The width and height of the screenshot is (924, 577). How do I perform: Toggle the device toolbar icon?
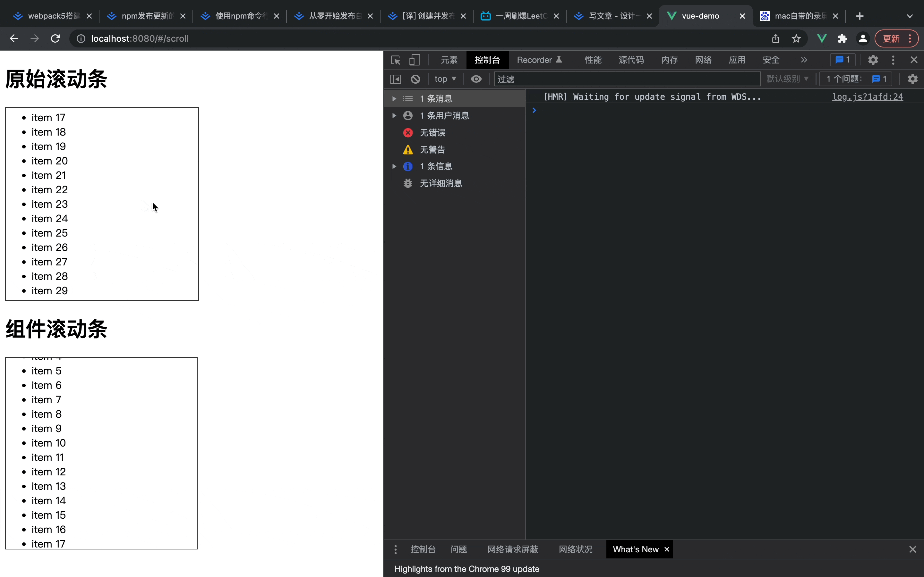(415, 60)
